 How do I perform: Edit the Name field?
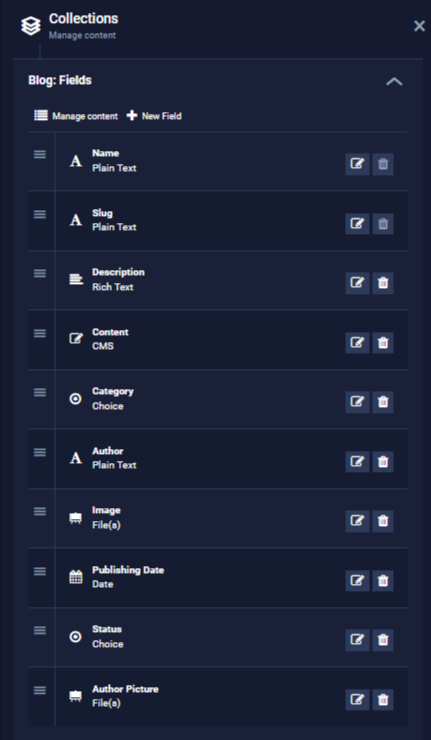(357, 164)
